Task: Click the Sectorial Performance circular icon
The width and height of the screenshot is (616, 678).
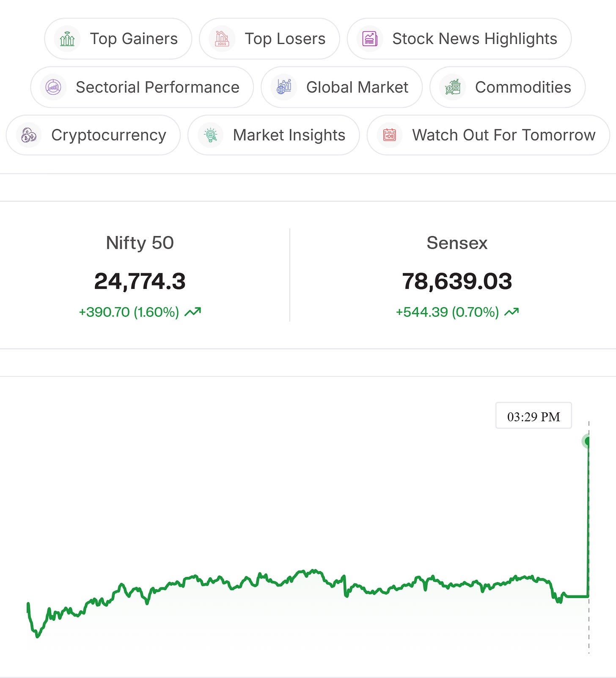Action: (x=53, y=87)
